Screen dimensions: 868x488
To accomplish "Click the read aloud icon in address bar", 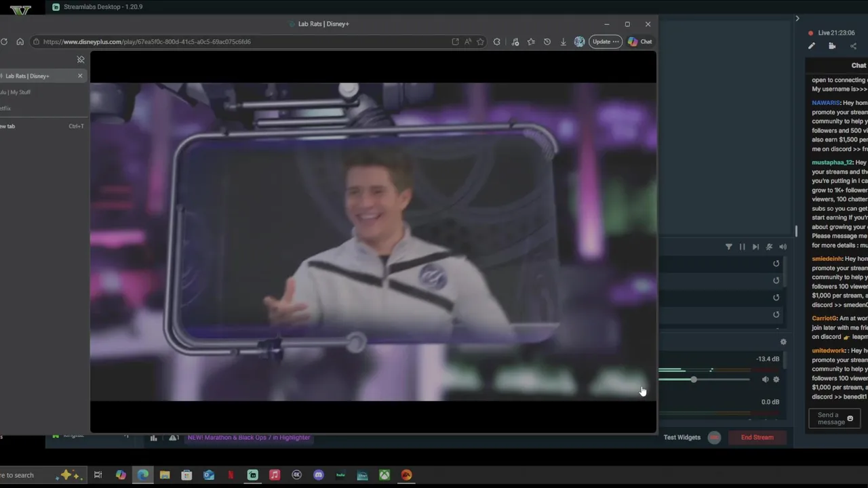I will [468, 41].
